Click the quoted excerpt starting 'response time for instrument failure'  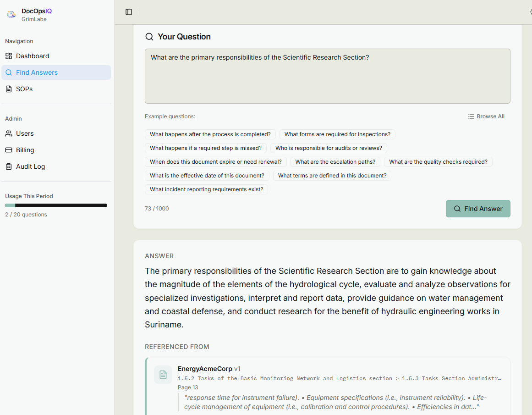[x=335, y=402]
